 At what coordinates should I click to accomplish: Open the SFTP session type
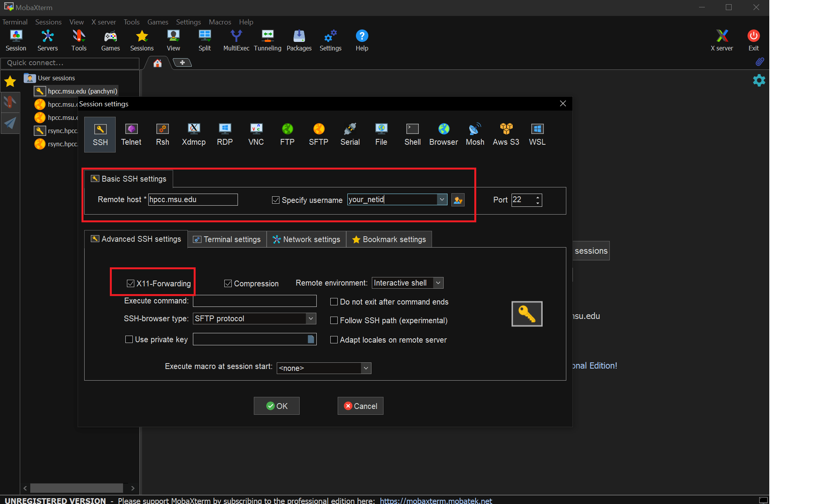pyautogui.click(x=318, y=134)
